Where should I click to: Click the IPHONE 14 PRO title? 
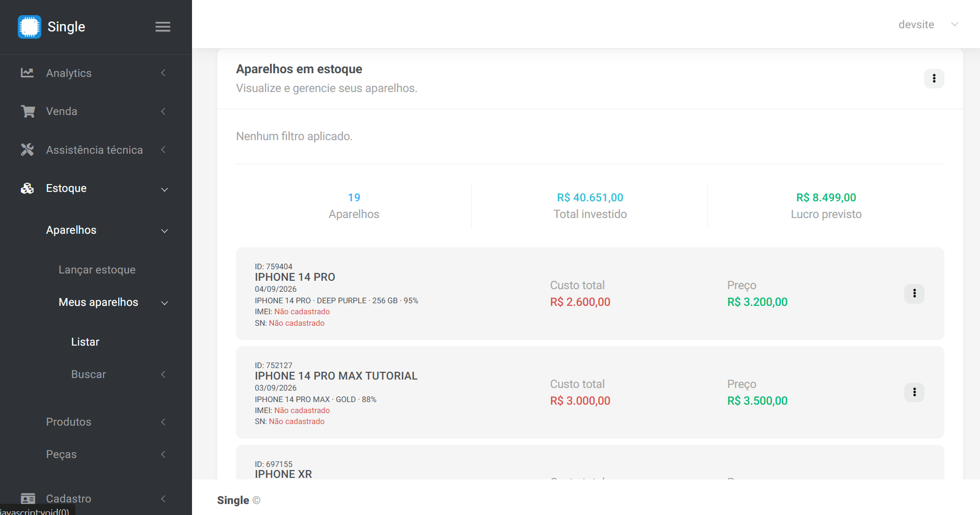(295, 277)
